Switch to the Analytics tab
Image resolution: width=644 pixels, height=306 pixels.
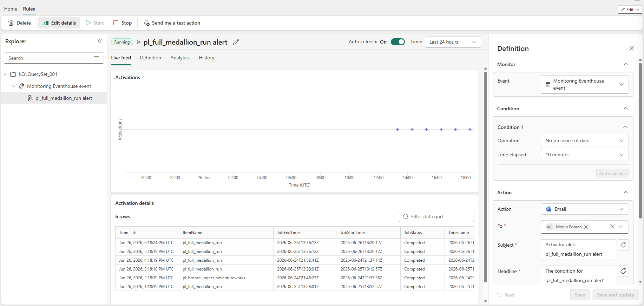click(180, 58)
